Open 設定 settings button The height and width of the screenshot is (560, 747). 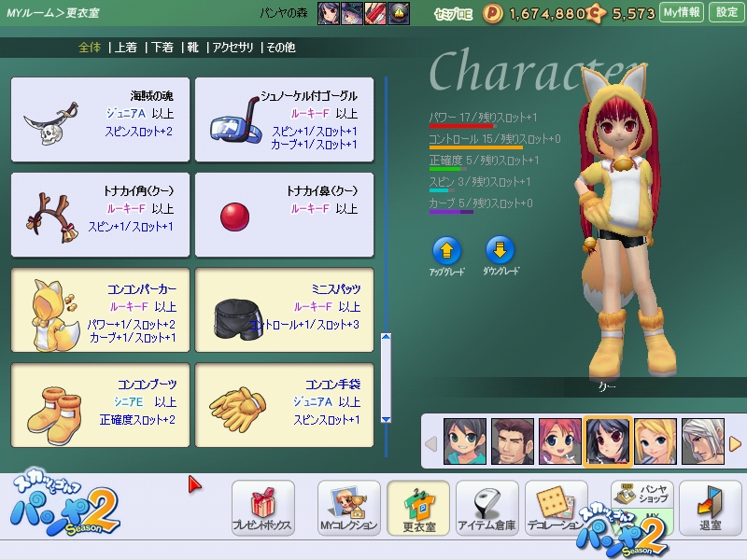tap(726, 12)
